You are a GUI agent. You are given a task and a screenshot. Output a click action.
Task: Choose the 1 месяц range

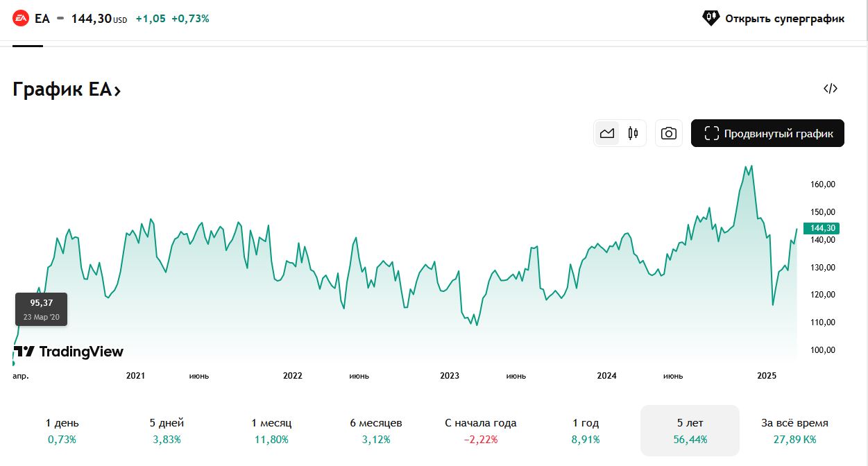click(x=271, y=431)
